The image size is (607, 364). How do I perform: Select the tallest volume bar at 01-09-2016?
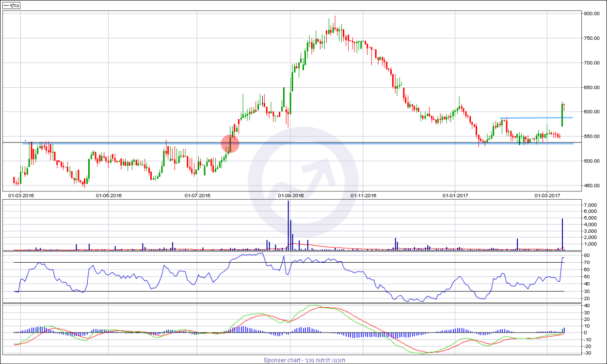tap(288, 225)
